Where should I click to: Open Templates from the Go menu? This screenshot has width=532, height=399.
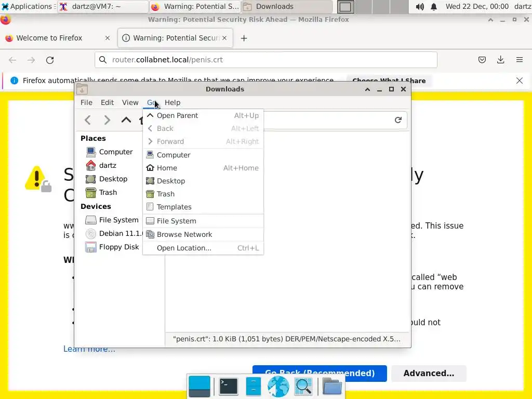[203, 207]
